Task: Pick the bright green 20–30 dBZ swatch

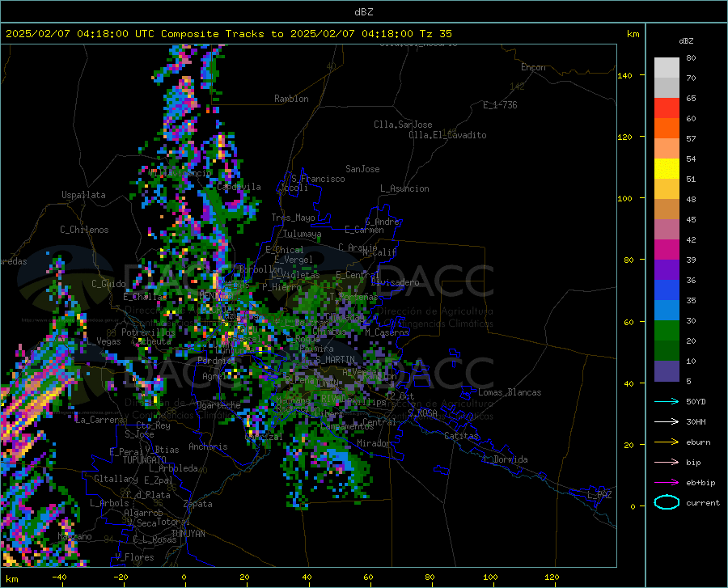Action: point(667,331)
